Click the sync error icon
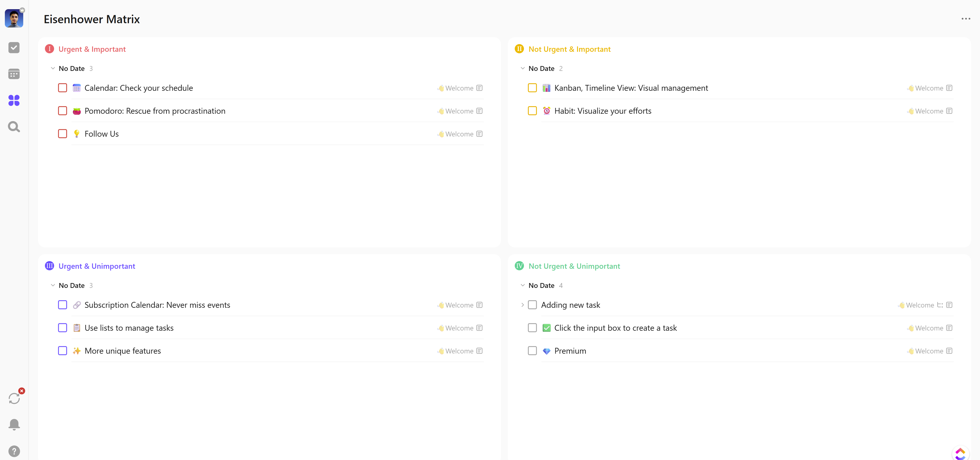Screen dimensions: 980x460 point(14,398)
